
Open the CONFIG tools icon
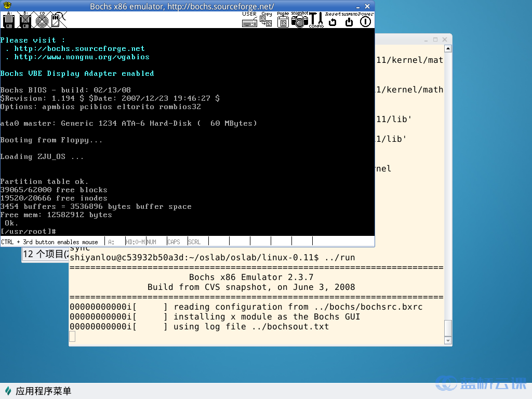coord(316,20)
